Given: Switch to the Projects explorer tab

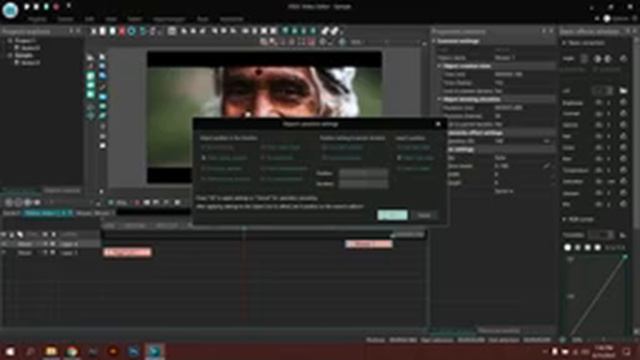Looking at the screenshot, I should click(x=21, y=191).
